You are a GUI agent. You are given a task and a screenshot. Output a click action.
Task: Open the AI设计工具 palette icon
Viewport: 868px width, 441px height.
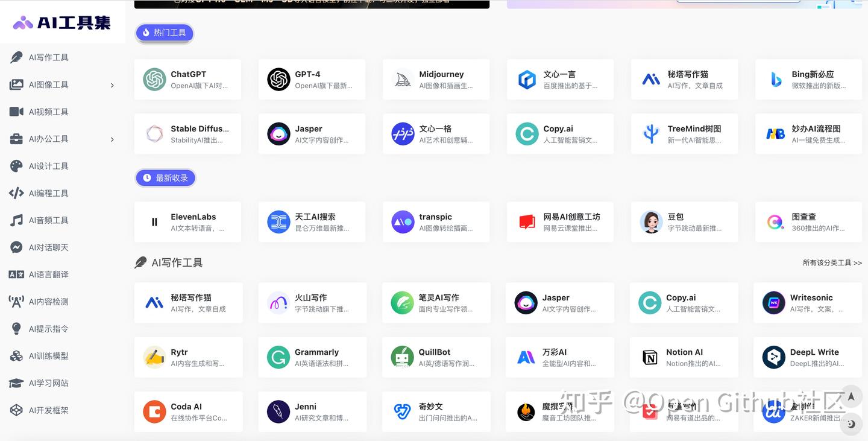[x=16, y=166]
